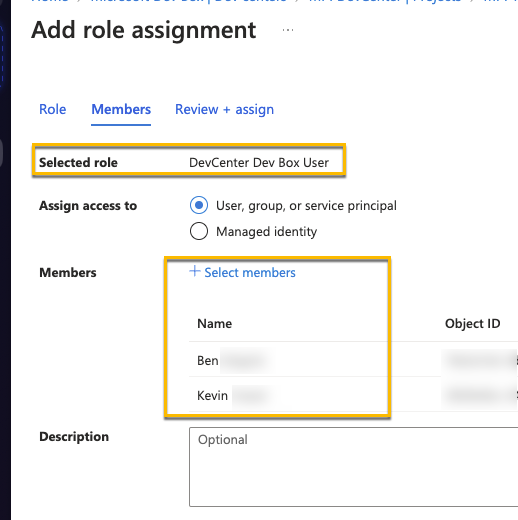Switch to the Members tab
Image resolution: width=518 pixels, height=520 pixels.
(x=121, y=109)
